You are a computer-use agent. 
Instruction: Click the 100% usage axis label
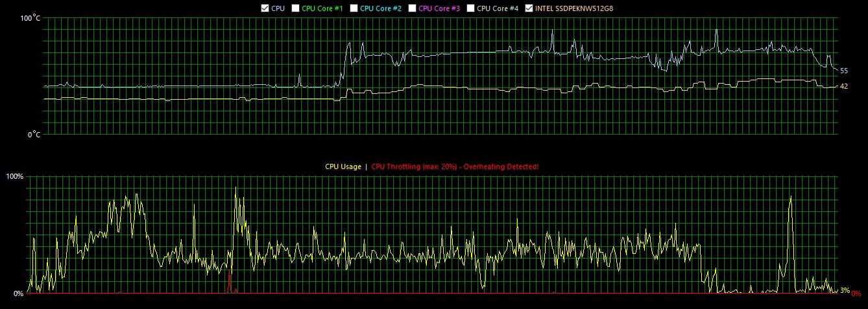click(x=14, y=176)
